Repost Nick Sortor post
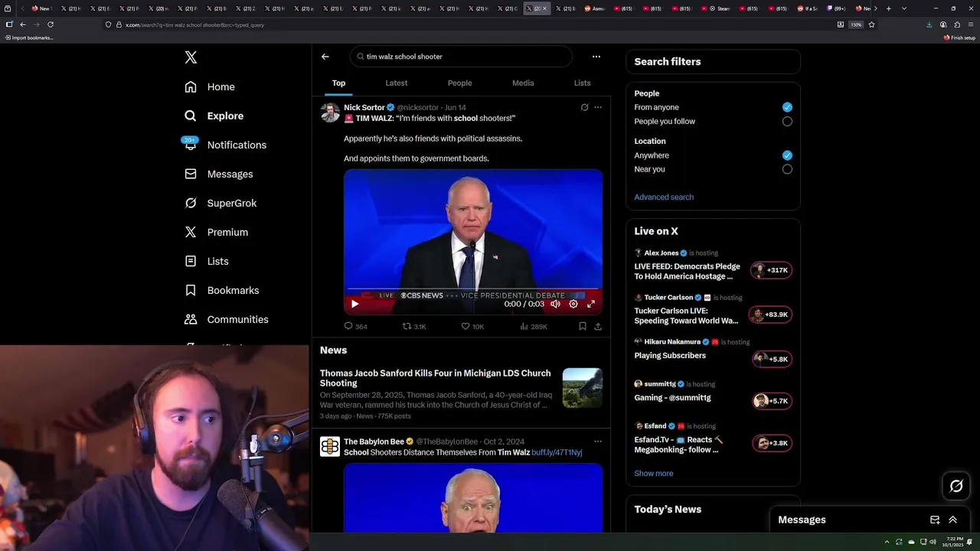This screenshot has height=551, width=980. [x=414, y=326]
